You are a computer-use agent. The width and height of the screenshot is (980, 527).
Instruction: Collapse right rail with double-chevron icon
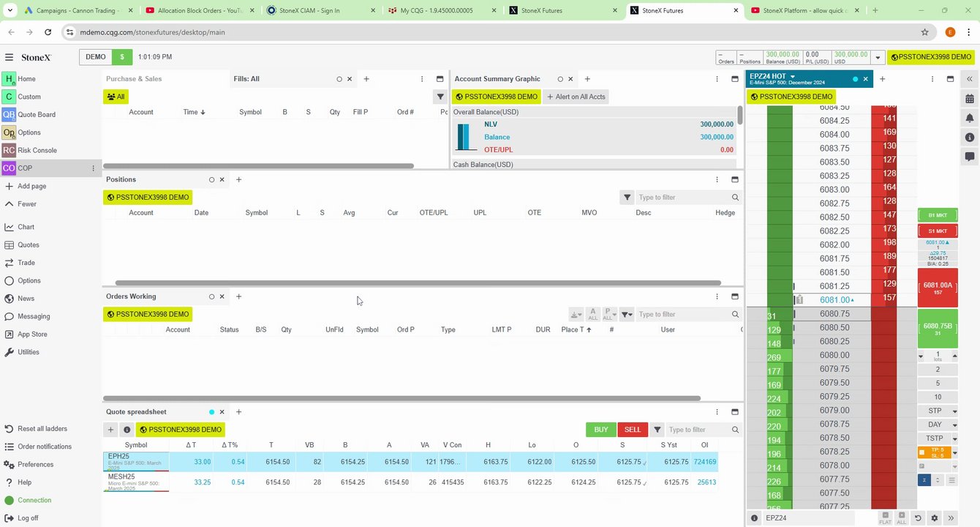click(970, 79)
